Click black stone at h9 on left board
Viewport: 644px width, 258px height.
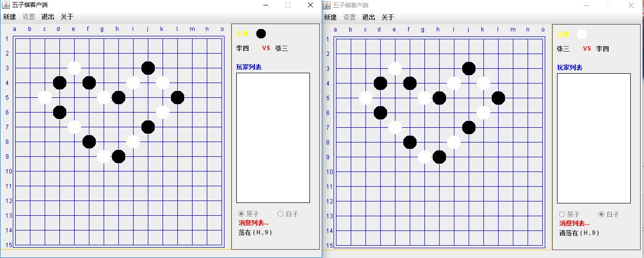[x=118, y=156]
